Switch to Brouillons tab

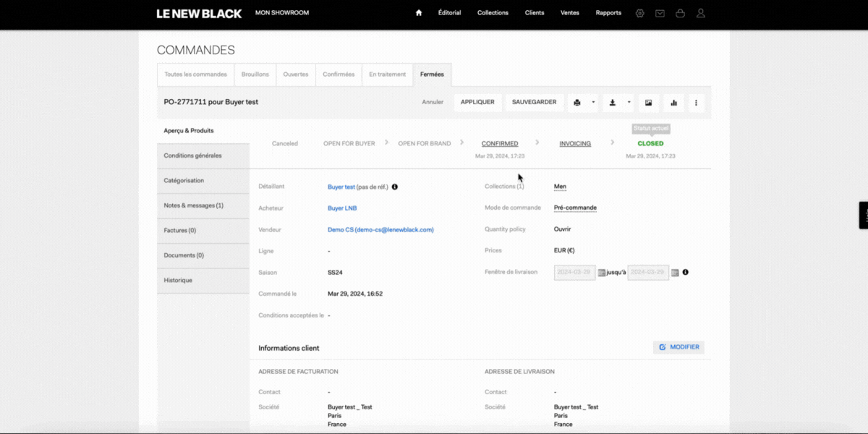click(255, 75)
